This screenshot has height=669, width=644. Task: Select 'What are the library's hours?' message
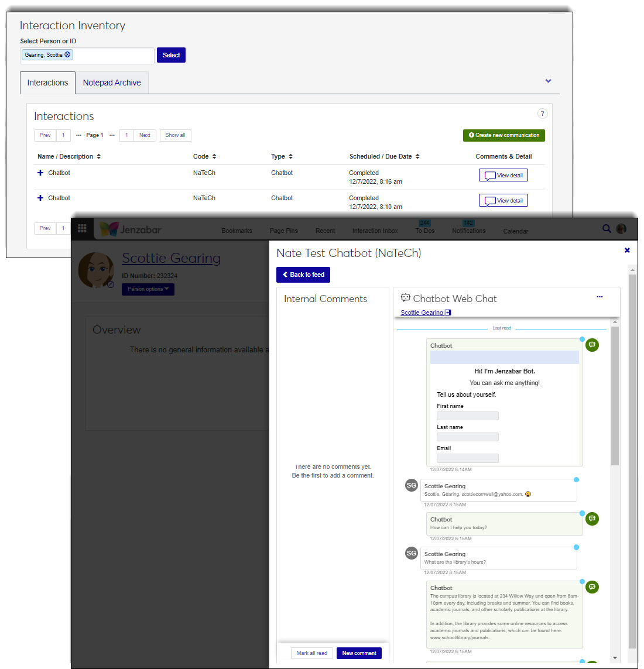pyautogui.click(x=498, y=558)
